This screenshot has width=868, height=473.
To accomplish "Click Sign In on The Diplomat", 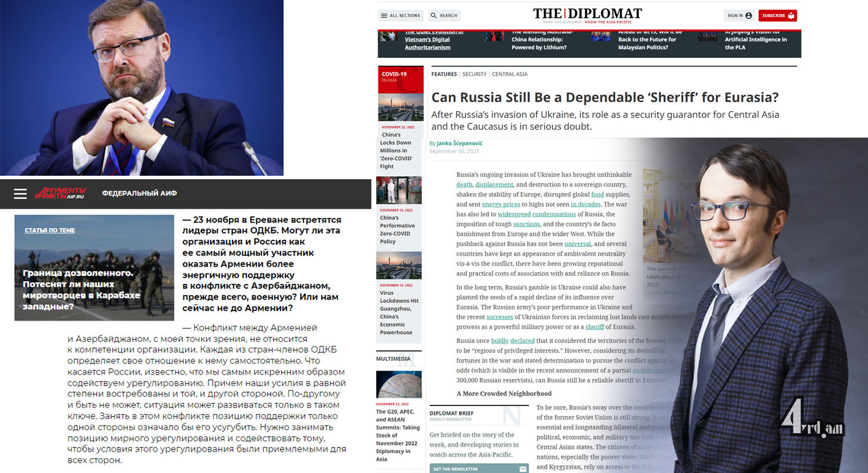I will point(740,16).
